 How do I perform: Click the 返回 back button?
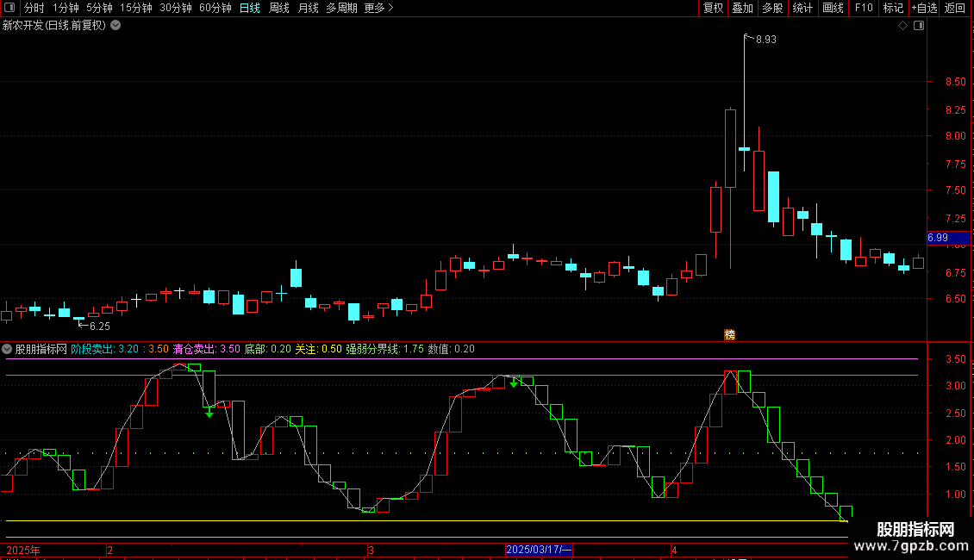(955, 8)
